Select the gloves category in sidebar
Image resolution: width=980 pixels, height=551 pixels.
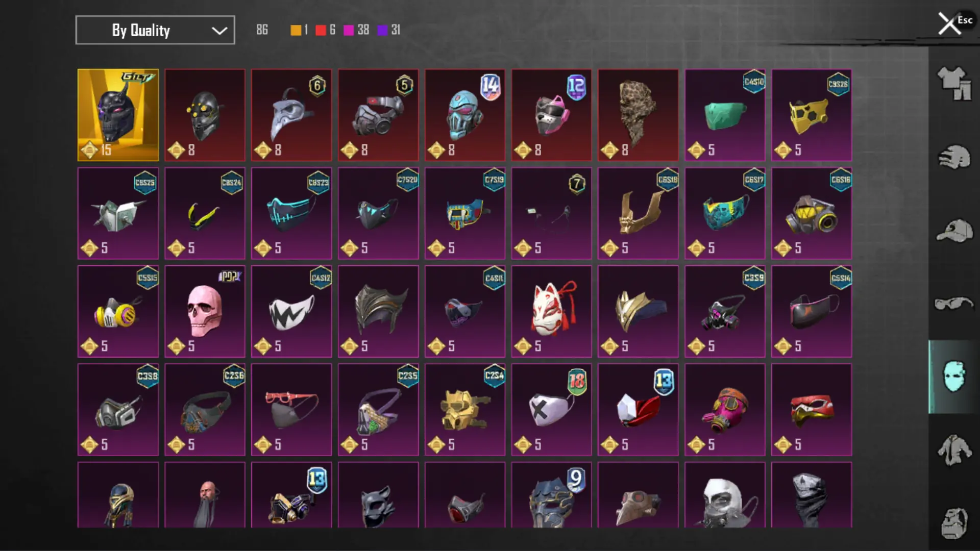(x=953, y=157)
